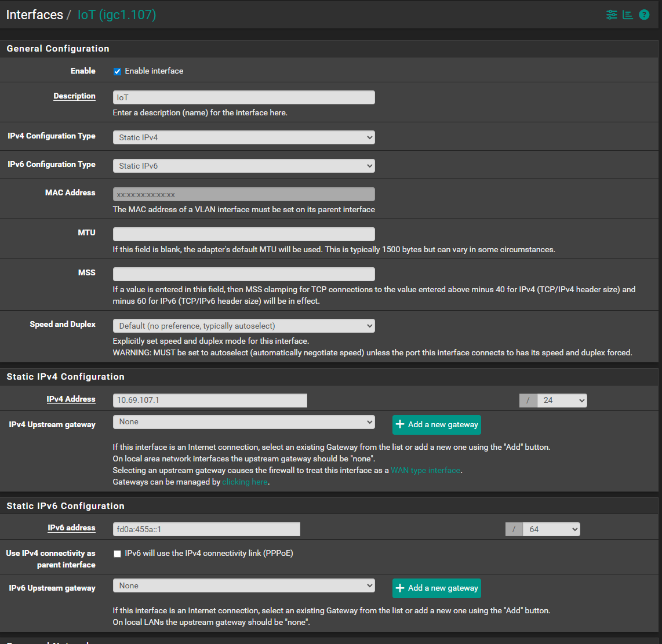Viewport: 662px width, 644px height.
Task: Open related status chart icon
Action: [628, 15]
